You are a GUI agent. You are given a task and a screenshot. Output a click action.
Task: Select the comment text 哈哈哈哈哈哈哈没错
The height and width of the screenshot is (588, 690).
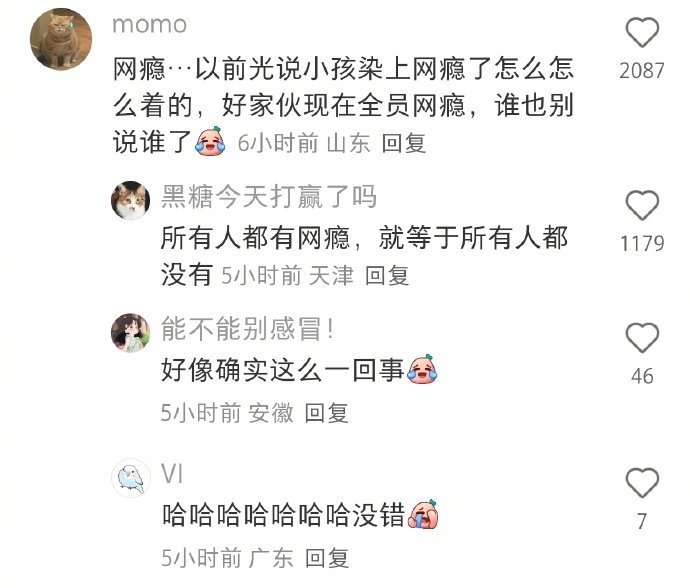tap(283, 515)
